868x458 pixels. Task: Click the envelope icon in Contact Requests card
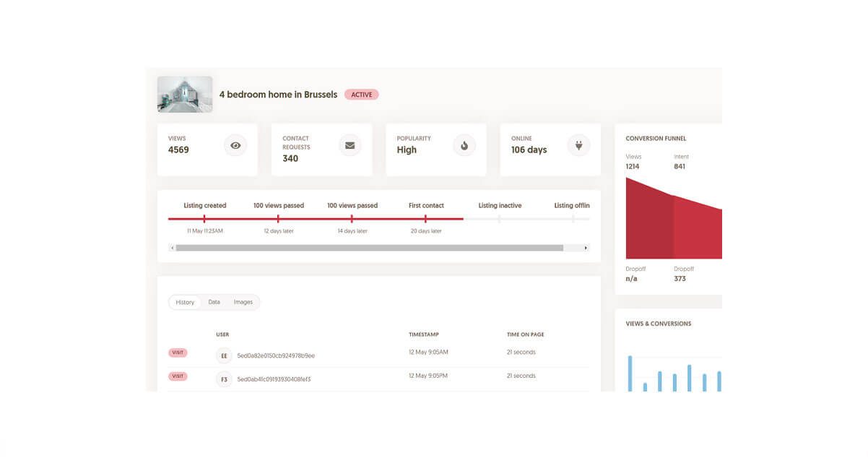click(350, 145)
